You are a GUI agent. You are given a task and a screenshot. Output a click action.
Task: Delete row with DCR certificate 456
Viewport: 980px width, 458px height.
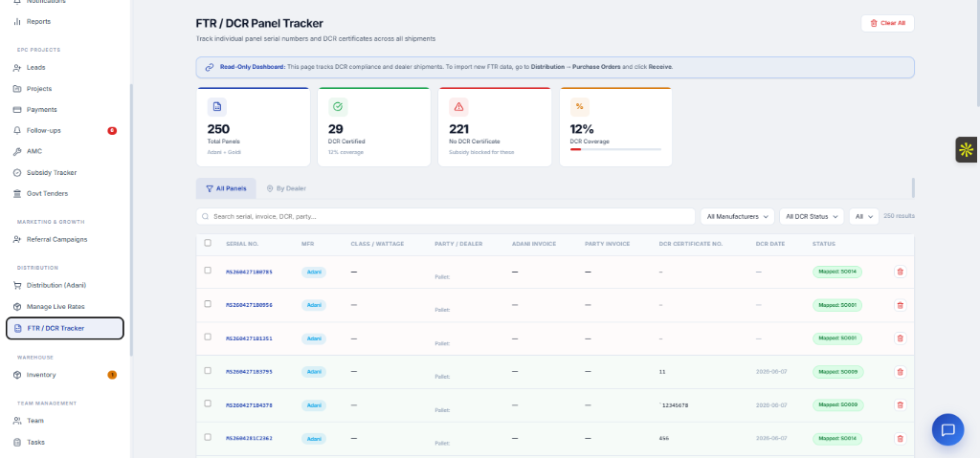click(900, 439)
